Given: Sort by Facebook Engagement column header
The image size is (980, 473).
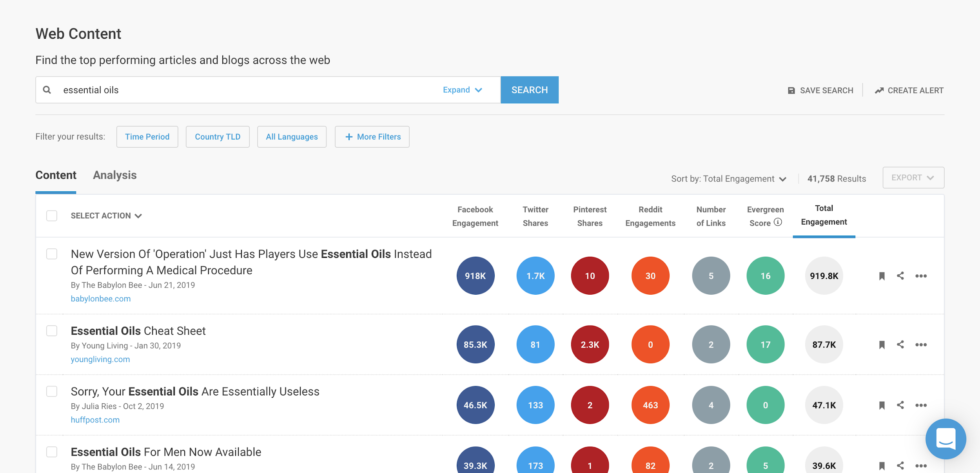Looking at the screenshot, I should click(x=475, y=216).
